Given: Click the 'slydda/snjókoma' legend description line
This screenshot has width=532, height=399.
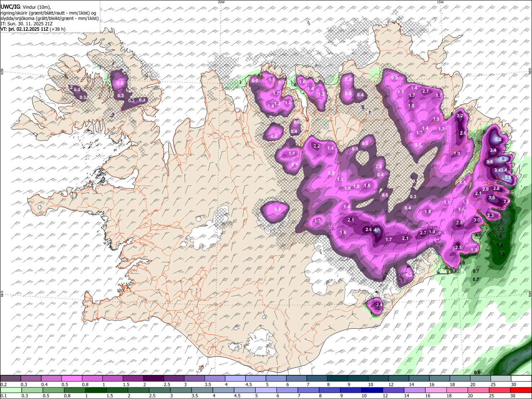Looking at the screenshot, I should tap(49, 18).
